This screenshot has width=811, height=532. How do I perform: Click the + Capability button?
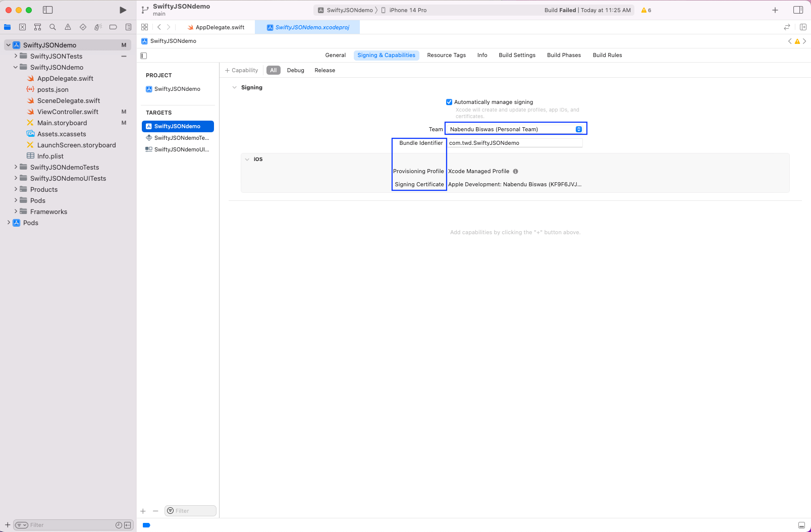pyautogui.click(x=241, y=70)
